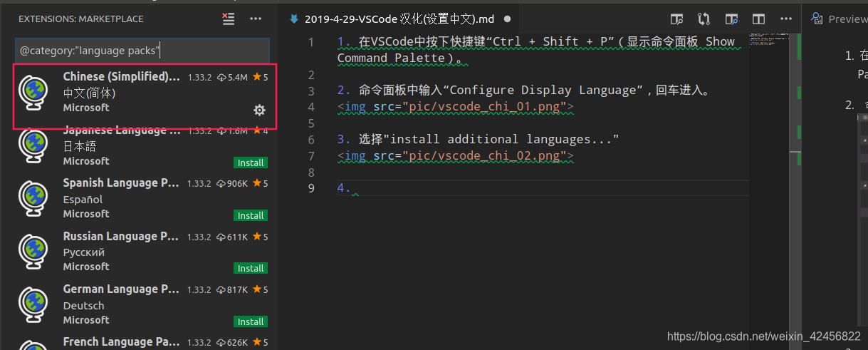Select German Language Pack extension title
868x350 pixels.
pyautogui.click(x=121, y=289)
